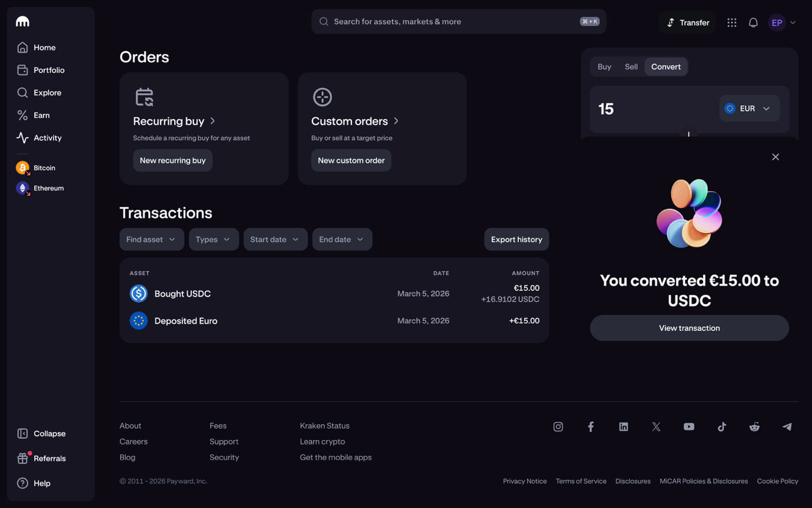This screenshot has height=508, width=812.
Task: Open Kraken's YouTube channel
Action: coord(689,427)
